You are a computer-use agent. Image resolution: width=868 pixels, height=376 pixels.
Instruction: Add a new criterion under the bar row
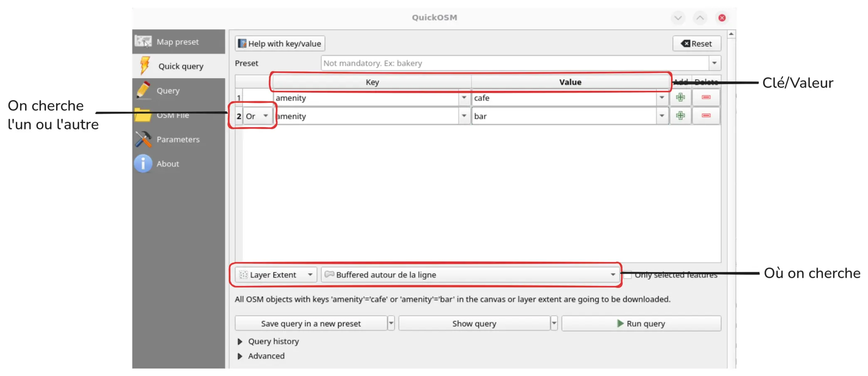click(x=681, y=116)
